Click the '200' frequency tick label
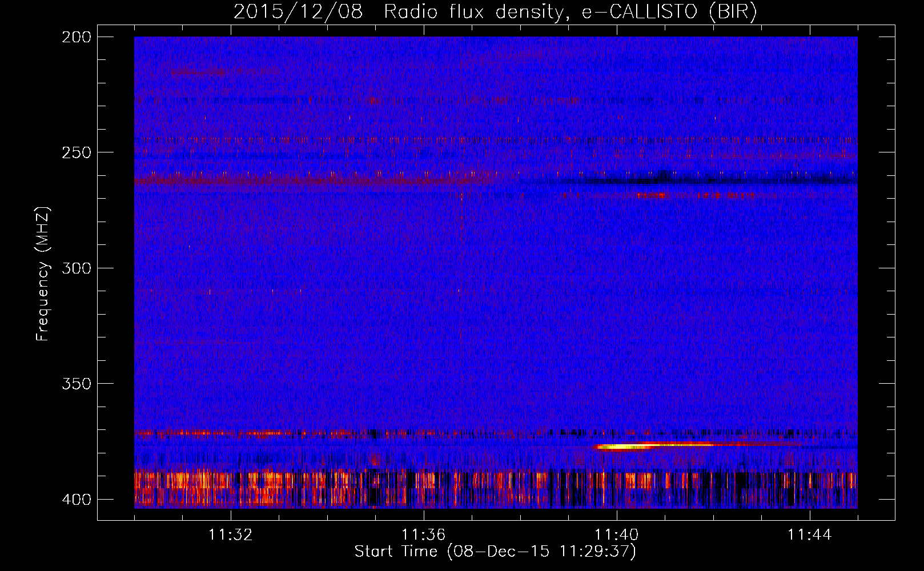This screenshot has width=924, height=571. tap(76, 37)
